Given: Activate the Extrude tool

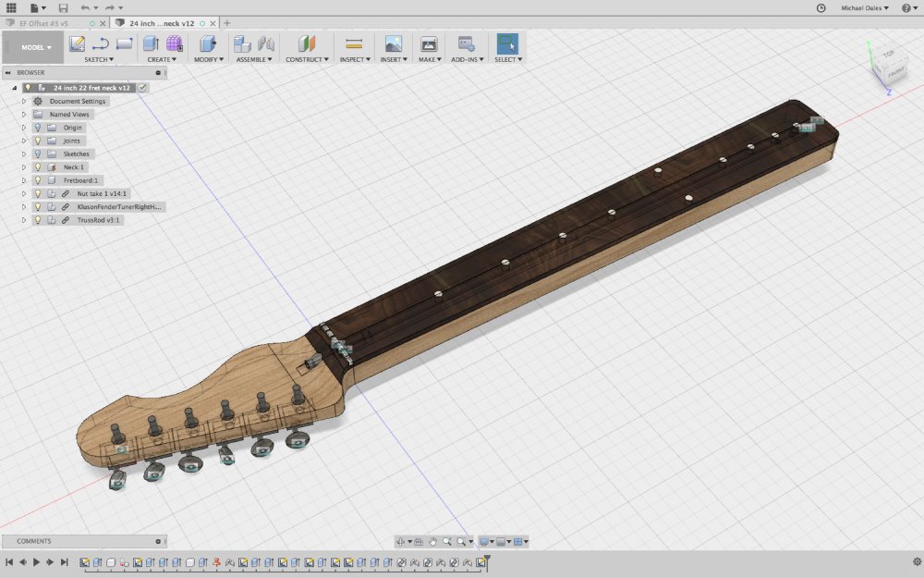Looking at the screenshot, I should [x=151, y=43].
